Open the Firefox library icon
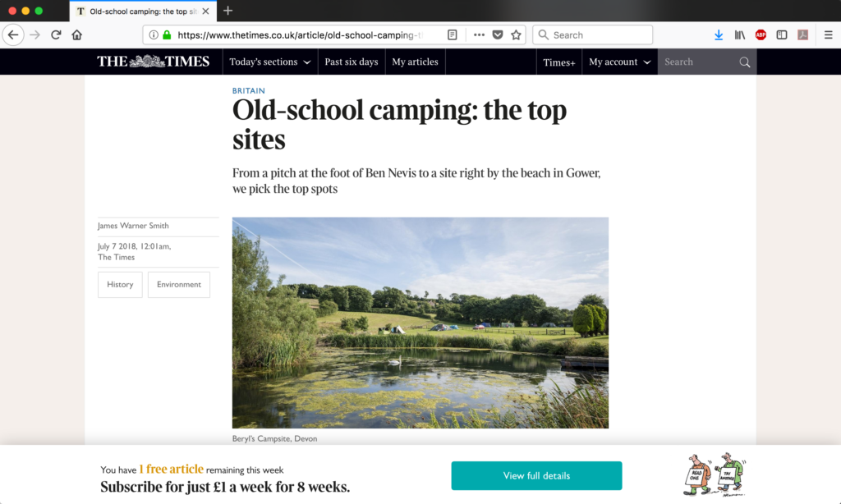The image size is (841, 504). (740, 34)
